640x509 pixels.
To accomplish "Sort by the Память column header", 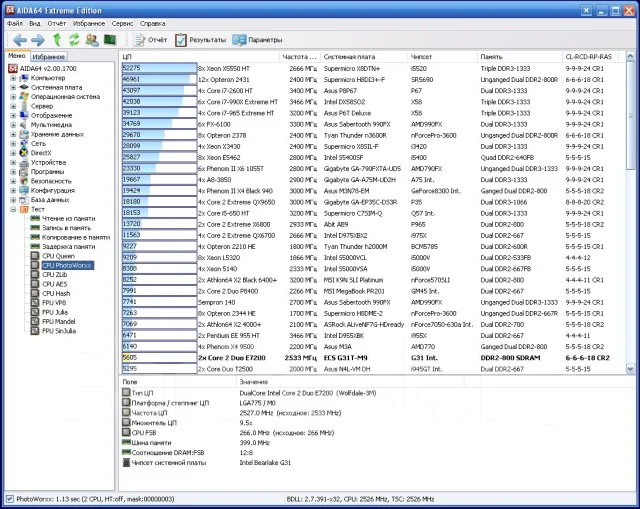I will click(x=520, y=57).
